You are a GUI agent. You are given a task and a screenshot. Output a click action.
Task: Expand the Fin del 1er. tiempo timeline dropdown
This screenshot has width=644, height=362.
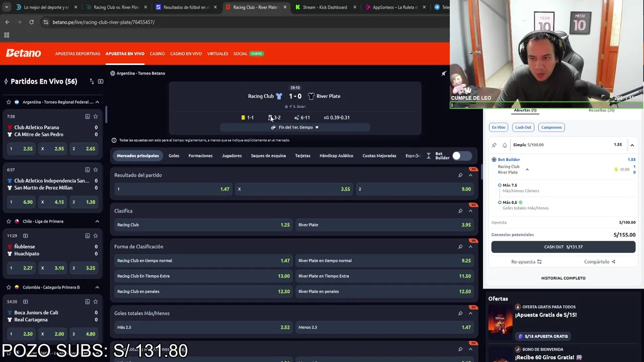click(x=295, y=127)
